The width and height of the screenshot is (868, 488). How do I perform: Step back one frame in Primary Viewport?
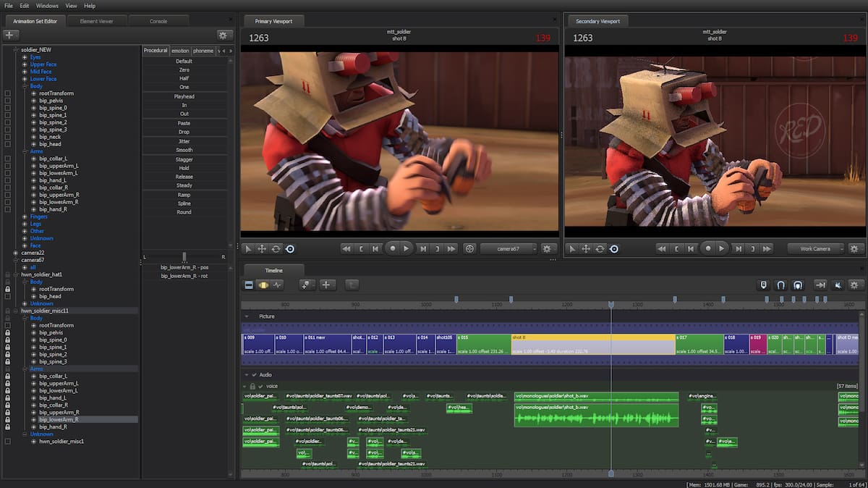[375, 248]
